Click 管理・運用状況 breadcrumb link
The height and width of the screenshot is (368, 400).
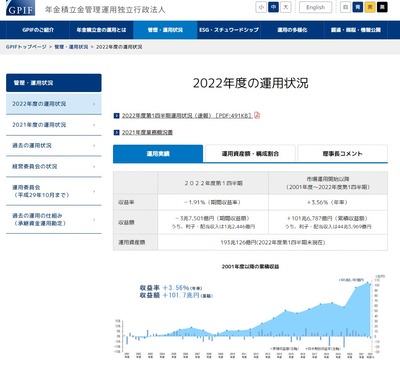(71, 47)
